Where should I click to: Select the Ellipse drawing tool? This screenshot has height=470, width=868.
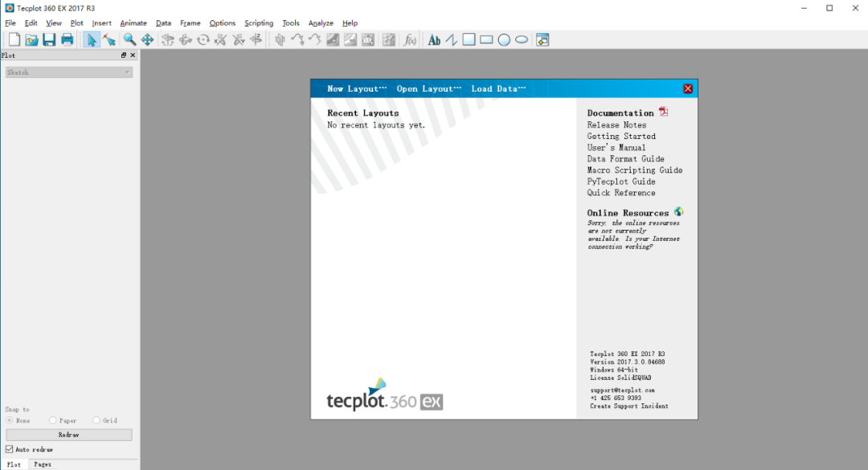(522, 40)
